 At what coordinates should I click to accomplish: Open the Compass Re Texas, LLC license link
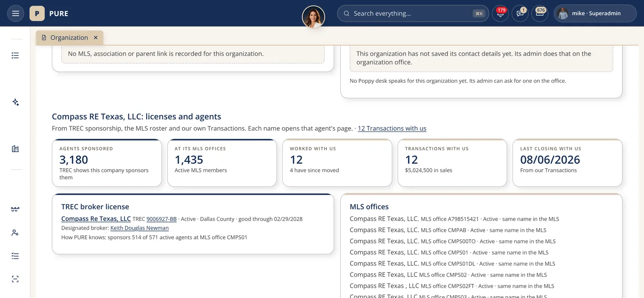[96, 219]
